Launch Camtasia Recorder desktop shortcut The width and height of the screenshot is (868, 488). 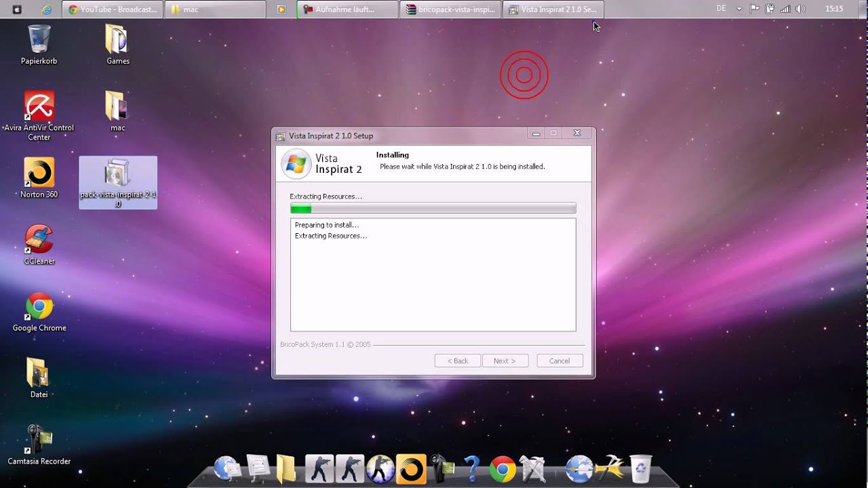(39, 445)
